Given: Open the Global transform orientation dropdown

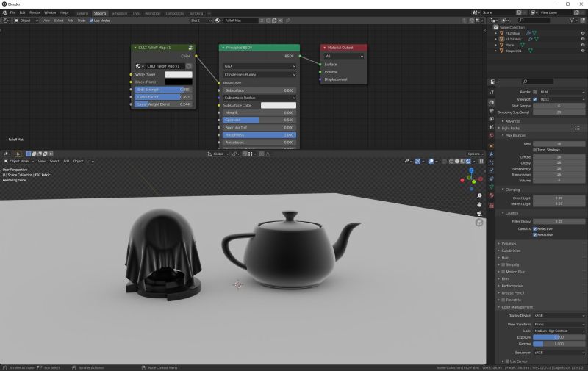Looking at the screenshot, I should (218, 154).
